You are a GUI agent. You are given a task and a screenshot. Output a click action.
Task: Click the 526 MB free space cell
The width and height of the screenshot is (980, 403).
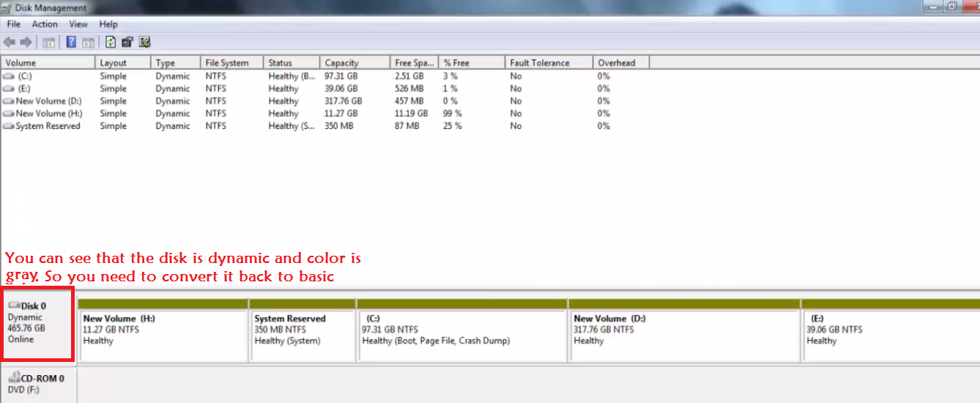409,89
